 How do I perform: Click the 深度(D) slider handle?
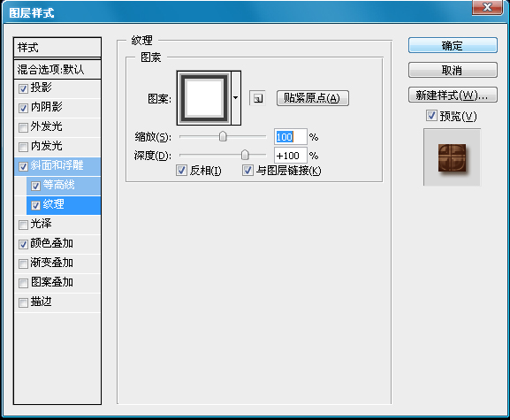point(245,156)
